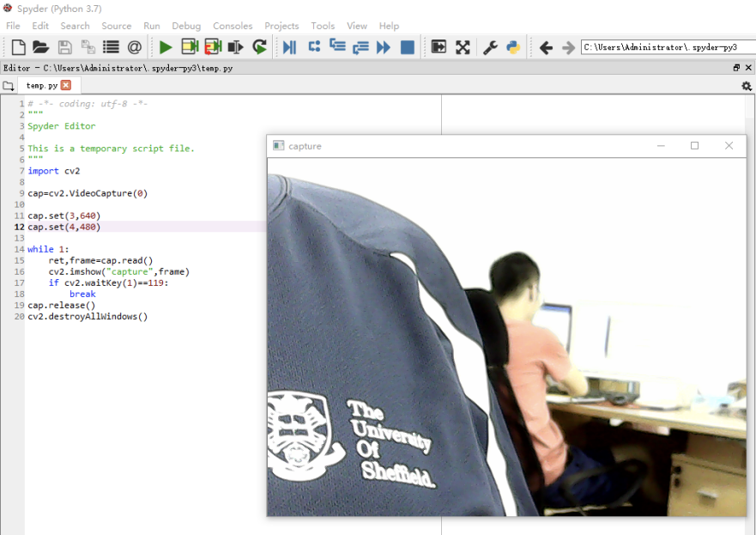Screen dimensions: 756x535
Task: Open a file with the folder icon
Action: click(41, 47)
